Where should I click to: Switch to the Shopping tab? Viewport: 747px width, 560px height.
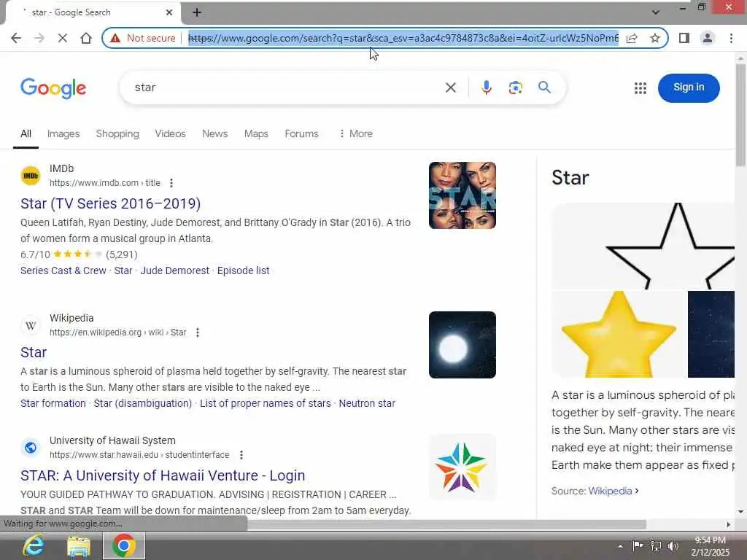tap(117, 134)
